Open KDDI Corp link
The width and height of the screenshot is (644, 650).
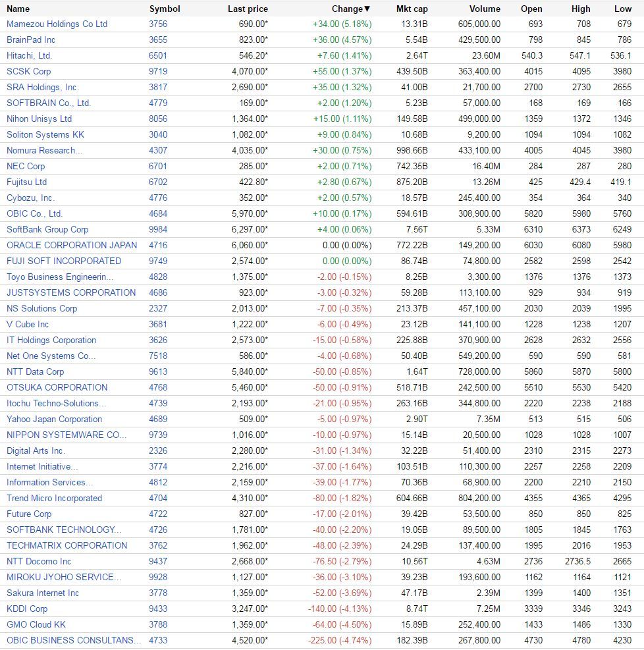click(27, 609)
